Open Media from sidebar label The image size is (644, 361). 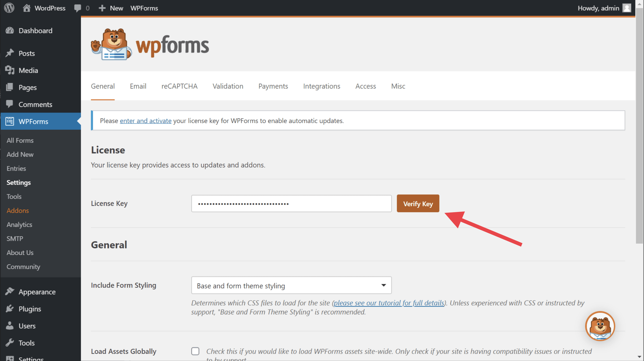[x=28, y=70]
